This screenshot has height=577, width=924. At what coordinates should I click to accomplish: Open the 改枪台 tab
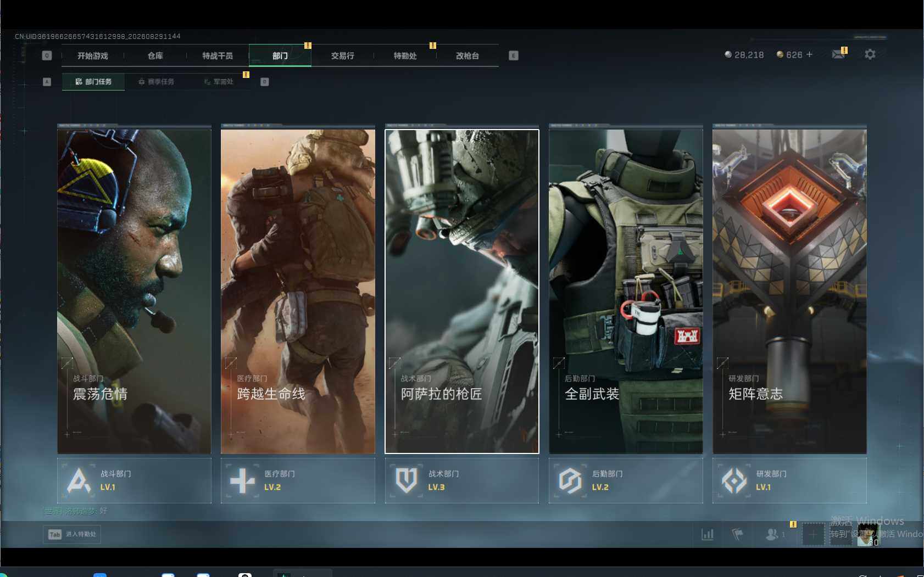467,55
